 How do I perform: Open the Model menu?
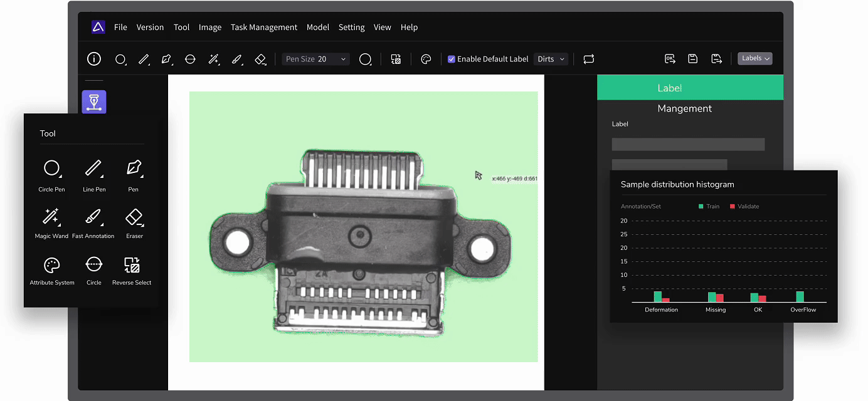pyautogui.click(x=318, y=28)
